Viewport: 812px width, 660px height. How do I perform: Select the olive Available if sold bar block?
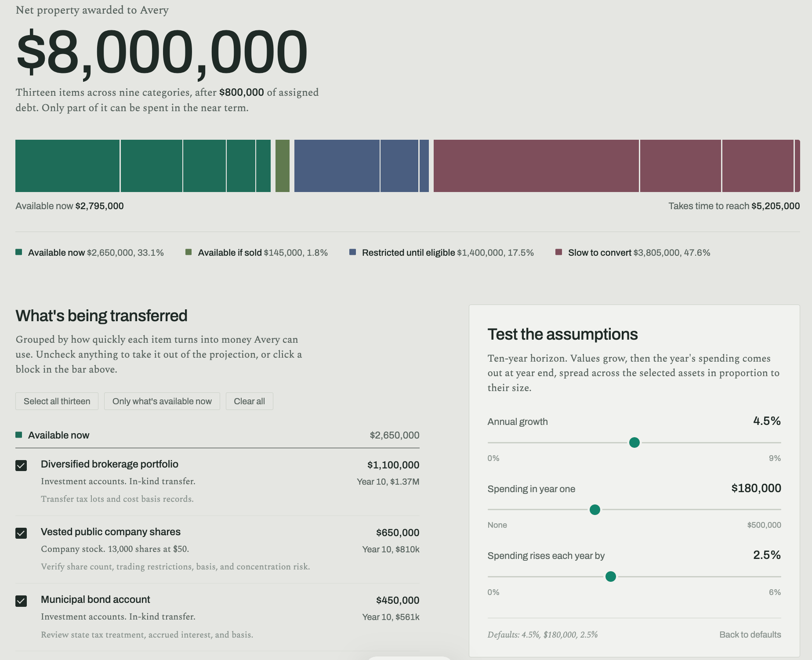tap(283, 166)
